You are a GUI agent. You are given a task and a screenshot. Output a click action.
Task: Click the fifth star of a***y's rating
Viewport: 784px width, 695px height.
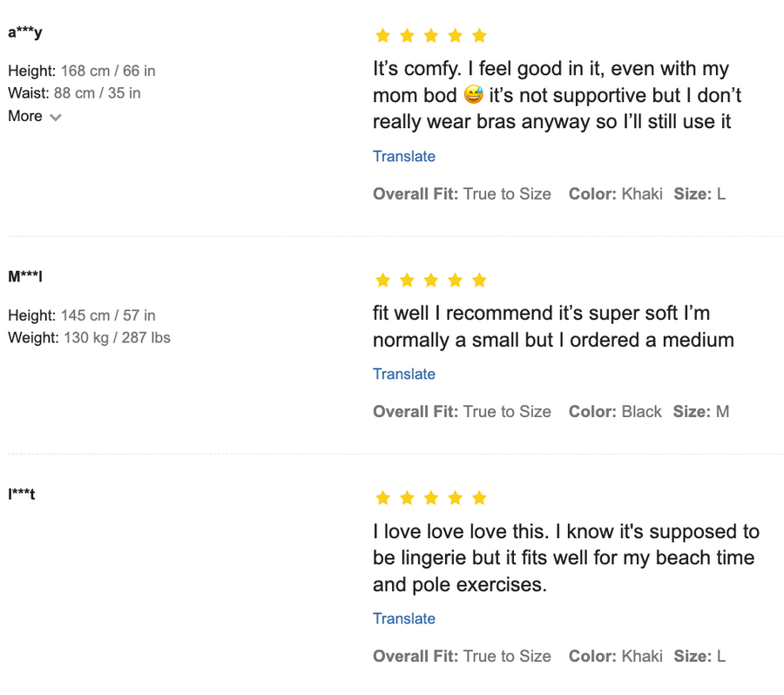tap(479, 36)
